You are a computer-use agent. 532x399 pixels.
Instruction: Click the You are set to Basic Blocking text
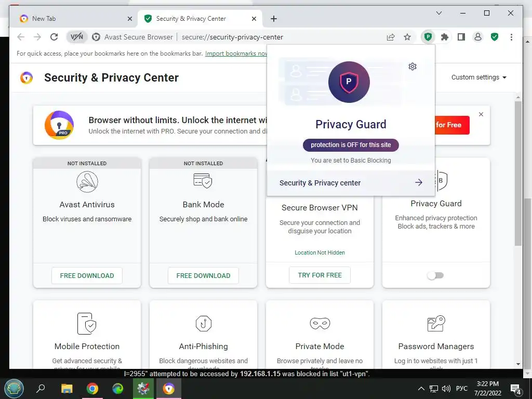pyautogui.click(x=351, y=161)
